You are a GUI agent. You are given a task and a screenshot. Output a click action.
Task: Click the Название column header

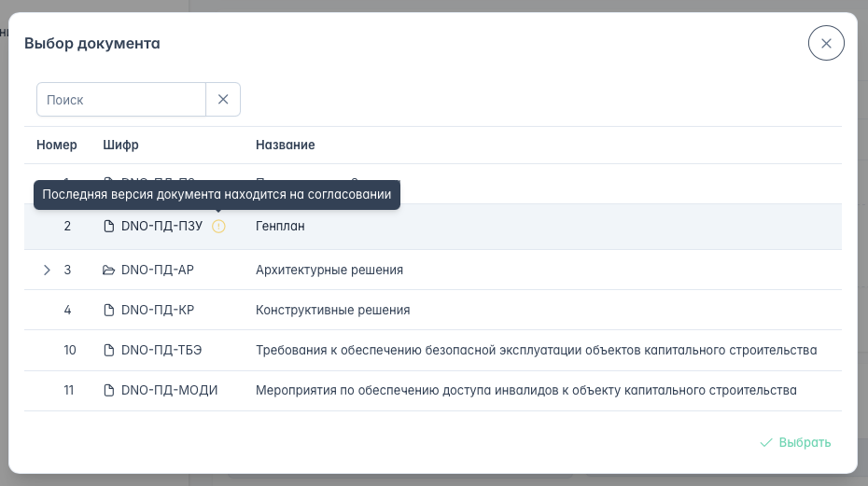tap(285, 146)
